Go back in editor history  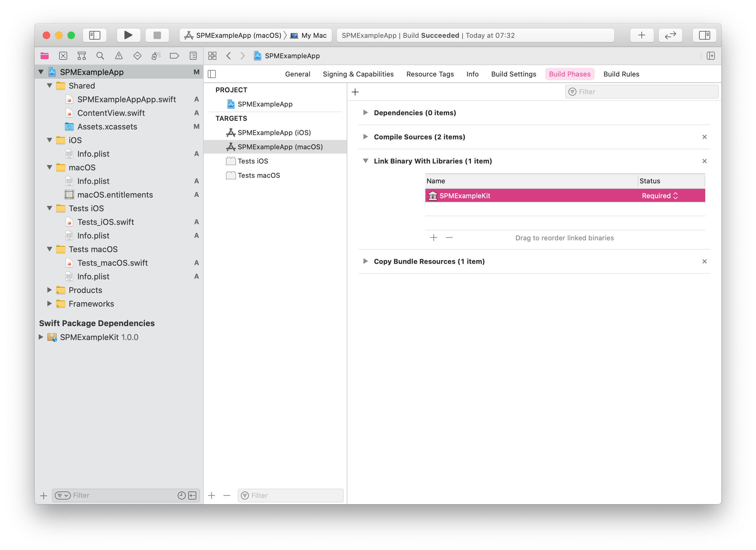pyautogui.click(x=229, y=56)
